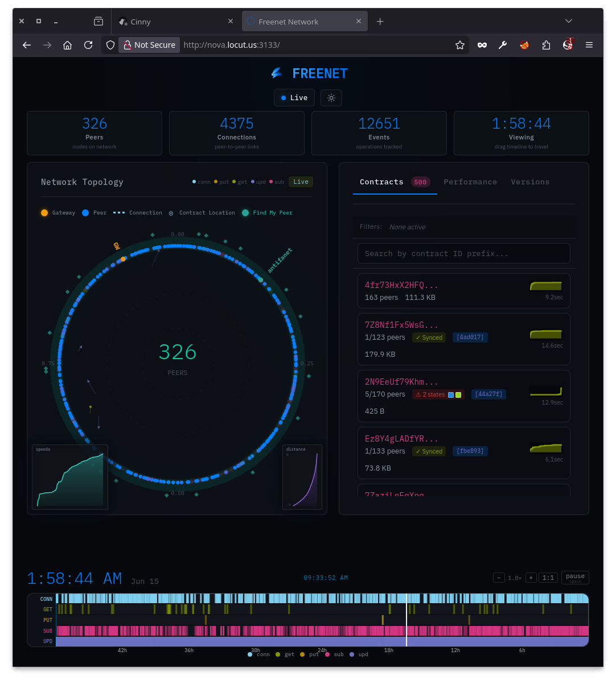Click the blue state swatch in 2 states badge
This screenshot has width=616, height=684.
[451, 395]
